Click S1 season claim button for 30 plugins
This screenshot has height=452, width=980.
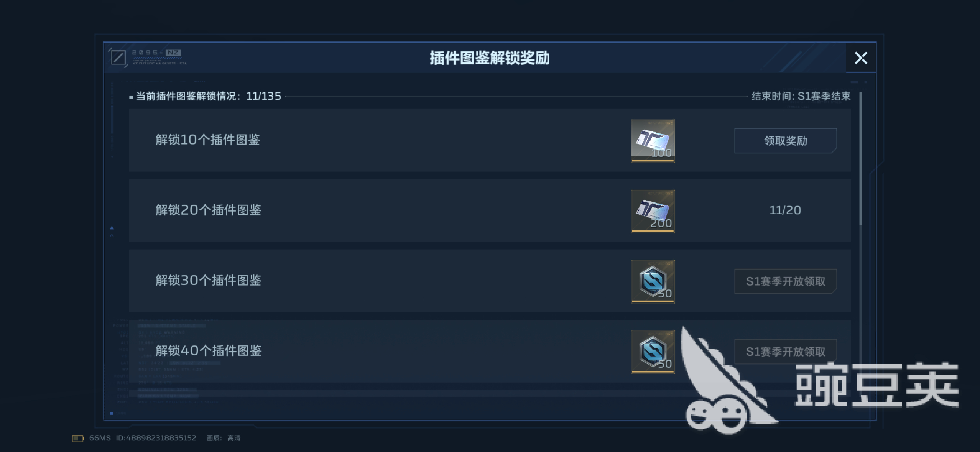[785, 281]
